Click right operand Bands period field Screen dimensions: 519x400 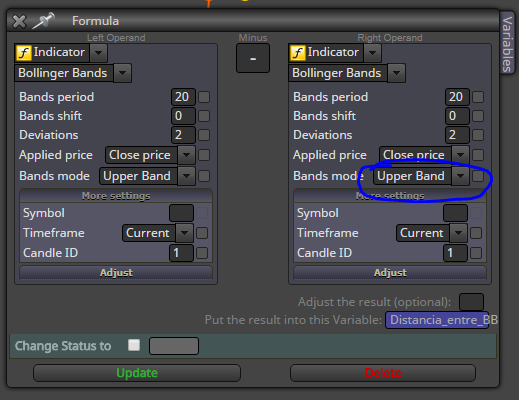click(x=457, y=97)
